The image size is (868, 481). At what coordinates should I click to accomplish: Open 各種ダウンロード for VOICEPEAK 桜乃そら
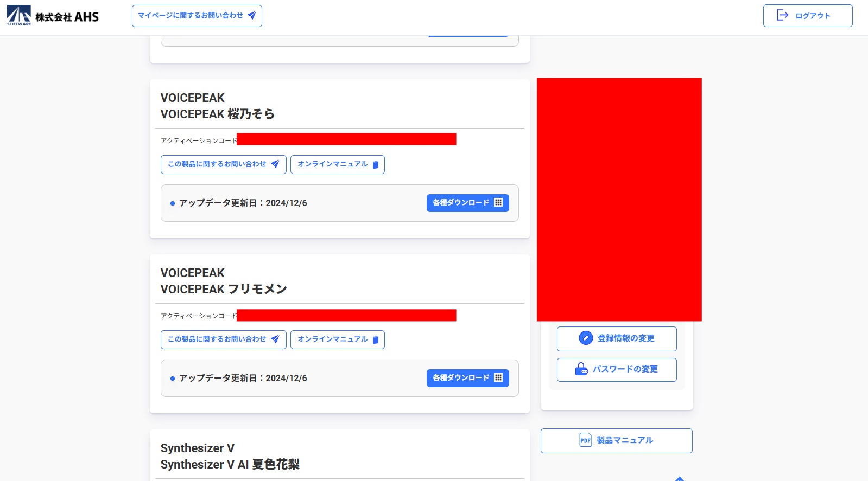467,203
